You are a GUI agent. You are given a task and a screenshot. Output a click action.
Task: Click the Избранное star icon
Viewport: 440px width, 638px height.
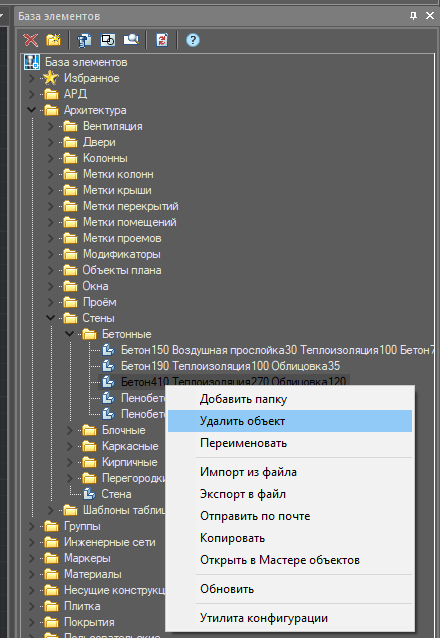[51, 78]
